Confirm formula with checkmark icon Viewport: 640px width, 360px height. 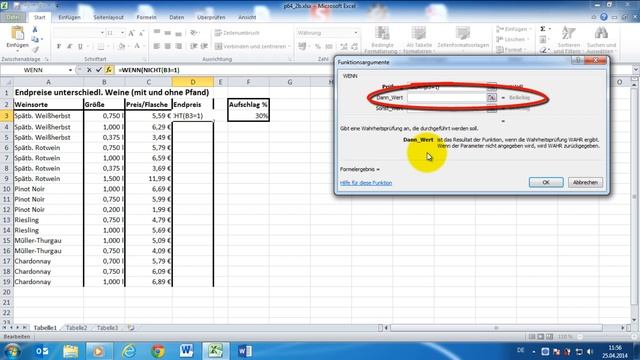pyautogui.click(x=98, y=70)
